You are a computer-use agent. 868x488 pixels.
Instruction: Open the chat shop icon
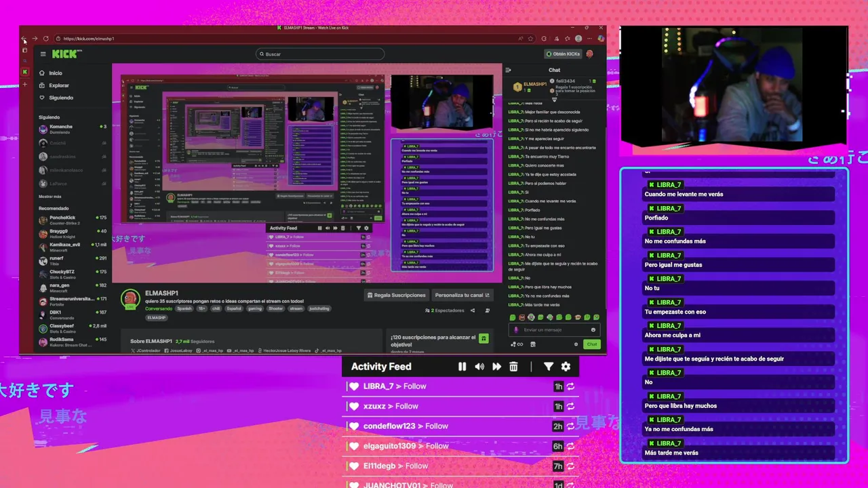point(533,344)
